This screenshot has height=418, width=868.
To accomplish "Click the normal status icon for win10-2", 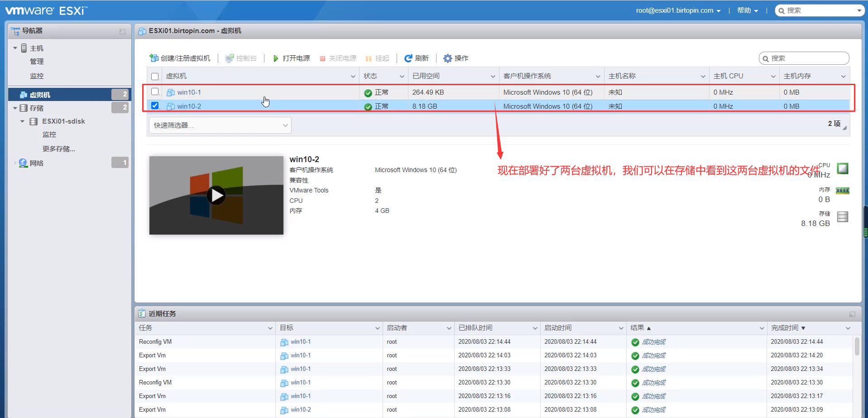I will (x=368, y=107).
